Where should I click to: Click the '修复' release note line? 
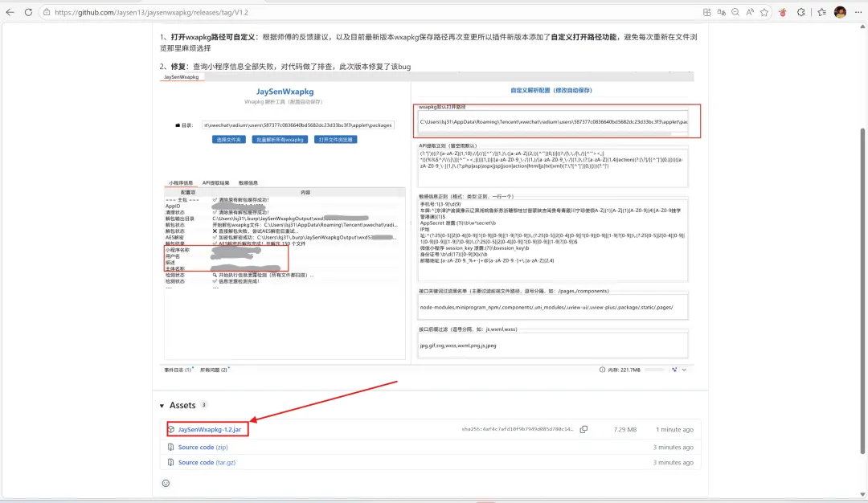pyautogui.click(x=285, y=67)
